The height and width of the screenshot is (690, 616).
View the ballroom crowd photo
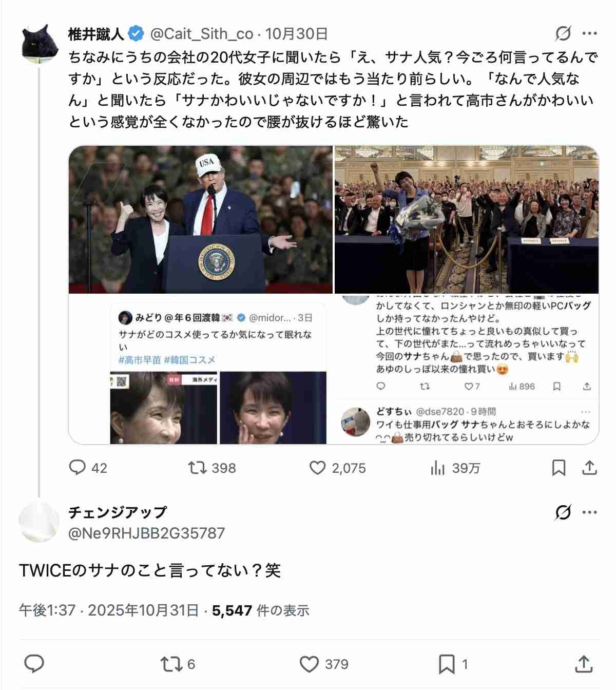467,220
